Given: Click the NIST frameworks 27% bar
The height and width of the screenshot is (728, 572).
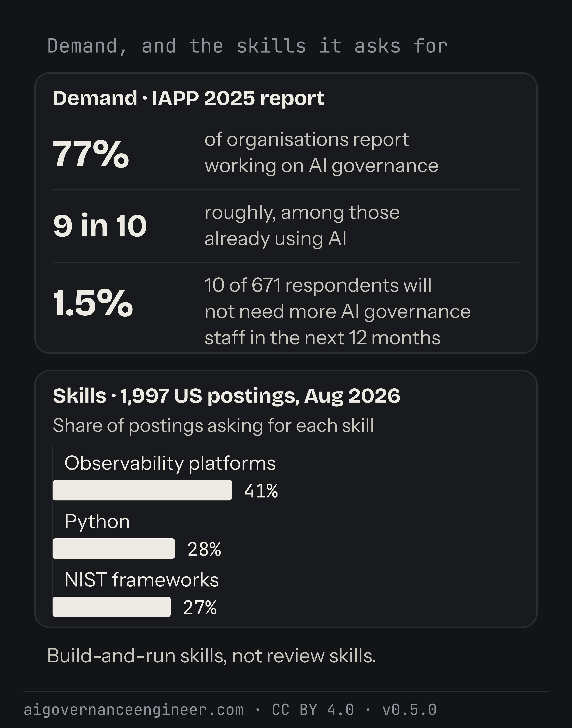Looking at the screenshot, I should point(112,607).
